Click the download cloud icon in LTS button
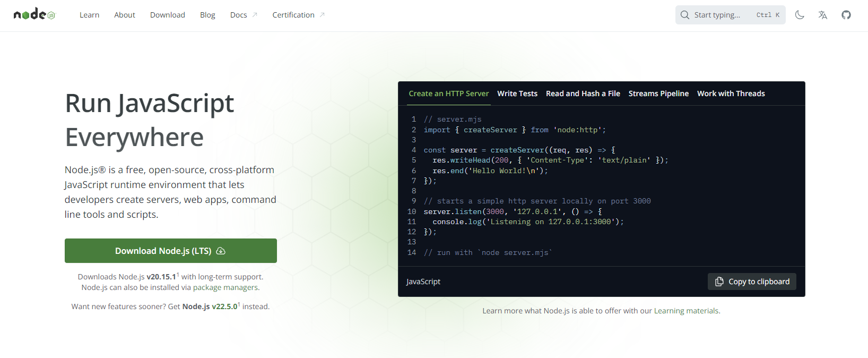This screenshot has height=358, width=868. click(221, 251)
